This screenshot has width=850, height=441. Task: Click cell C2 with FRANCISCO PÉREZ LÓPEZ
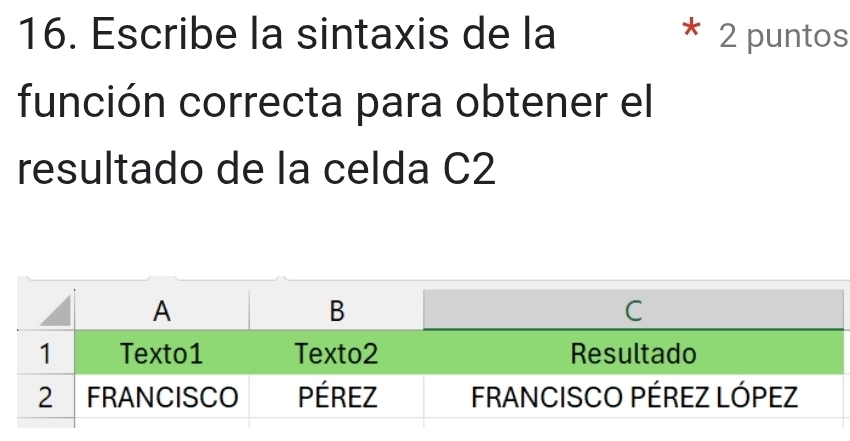point(633,397)
